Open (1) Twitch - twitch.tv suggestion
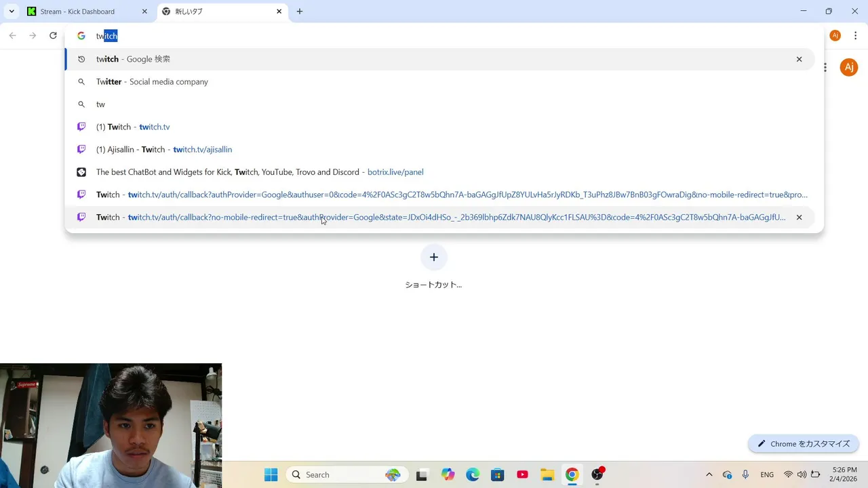The height and width of the screenshot is (488, 868). pyautogui.click(x=439, y=127)
